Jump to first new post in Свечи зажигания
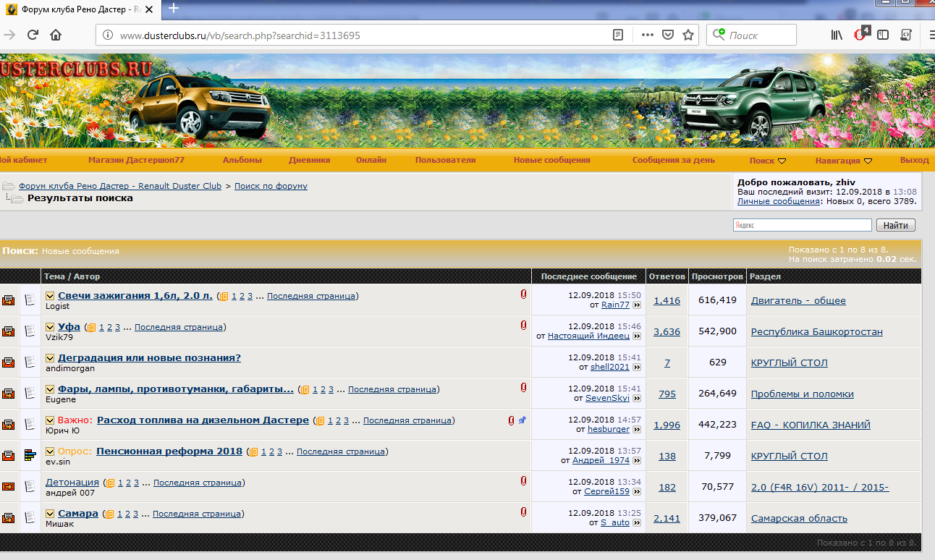The height and width of the screenshot is (560, 935). coord(50,296)
